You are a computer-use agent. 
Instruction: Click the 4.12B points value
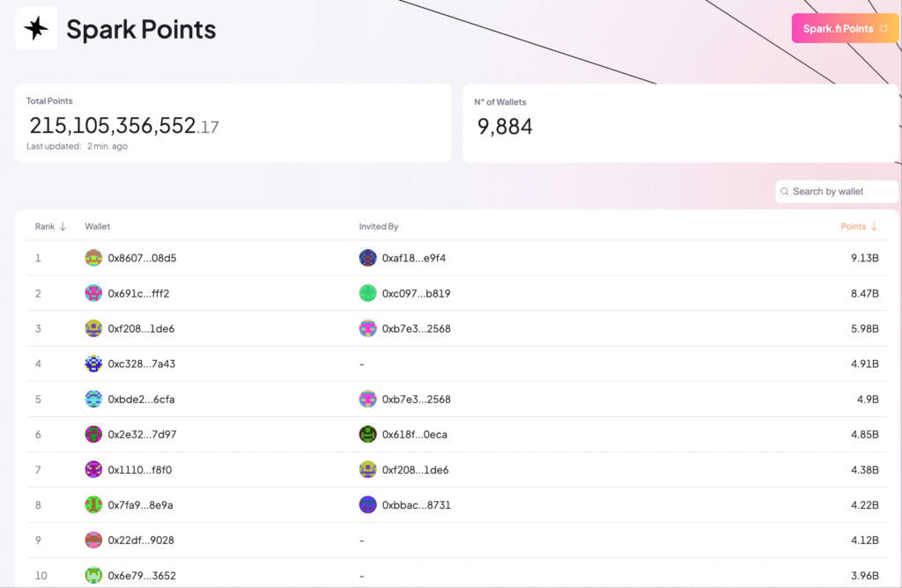(865, 540)
